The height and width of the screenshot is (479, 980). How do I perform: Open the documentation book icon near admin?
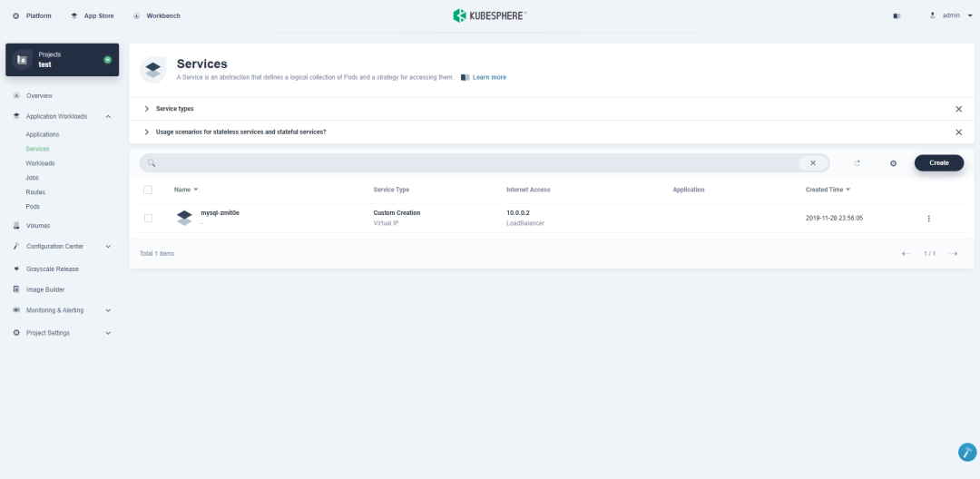point(897,15)
